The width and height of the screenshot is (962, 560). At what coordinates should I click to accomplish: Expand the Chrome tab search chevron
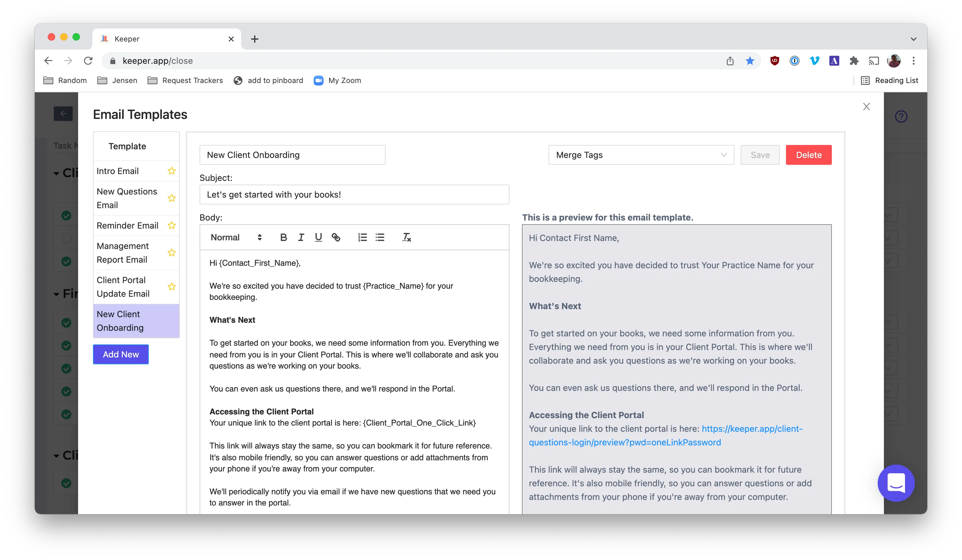[913, 39]
